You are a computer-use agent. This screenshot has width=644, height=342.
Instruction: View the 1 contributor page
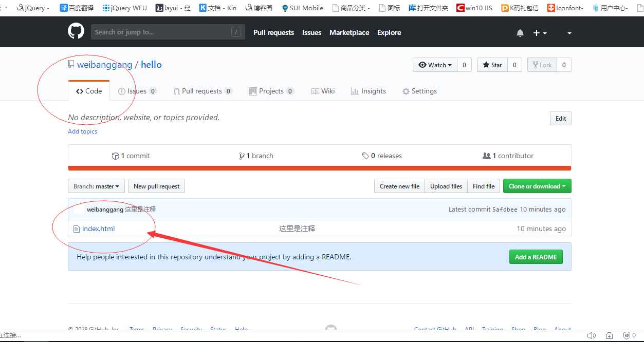pos(508,156)
